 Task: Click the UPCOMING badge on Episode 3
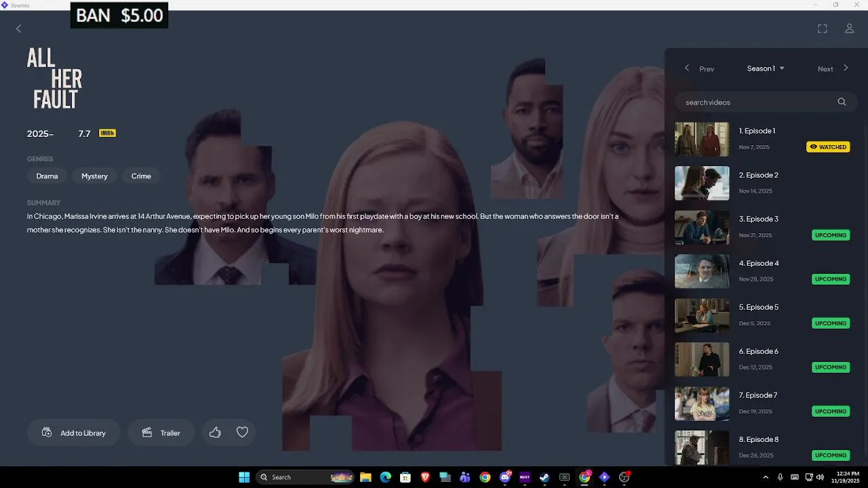pyautogui.click(x=831, y=235)
